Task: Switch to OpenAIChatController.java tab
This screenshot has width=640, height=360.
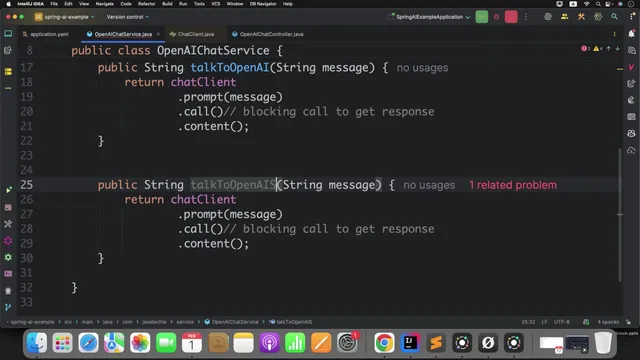Action: pos(268,34)
